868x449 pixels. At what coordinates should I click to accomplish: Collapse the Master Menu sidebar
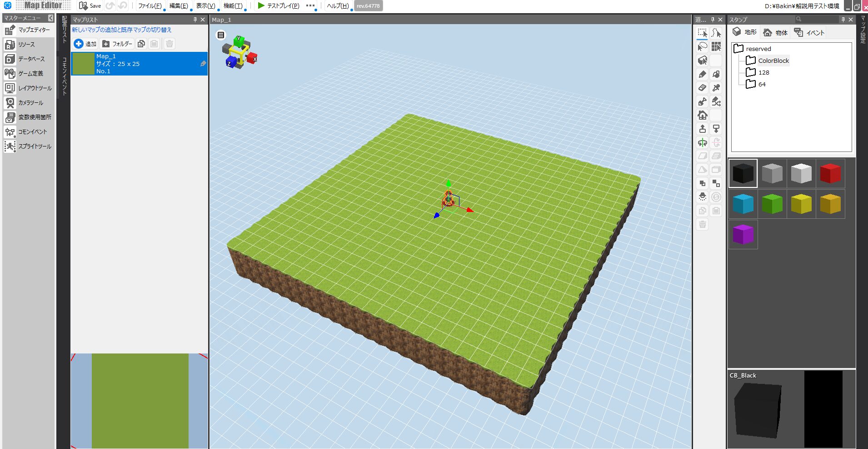pyautogui.click(x=50, y=18)
